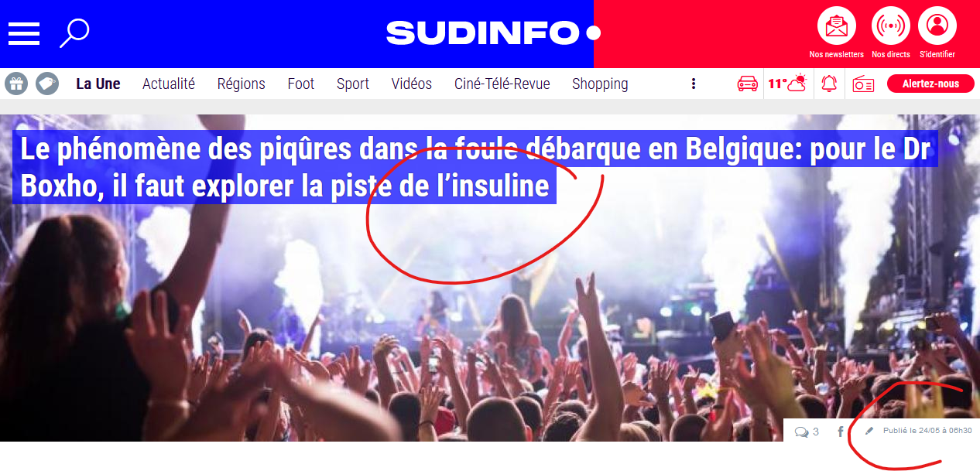Viewport: 980px width, 471px height.
Task: Open Nos newsletters envelope icon
Action: [x=837, y=26]
